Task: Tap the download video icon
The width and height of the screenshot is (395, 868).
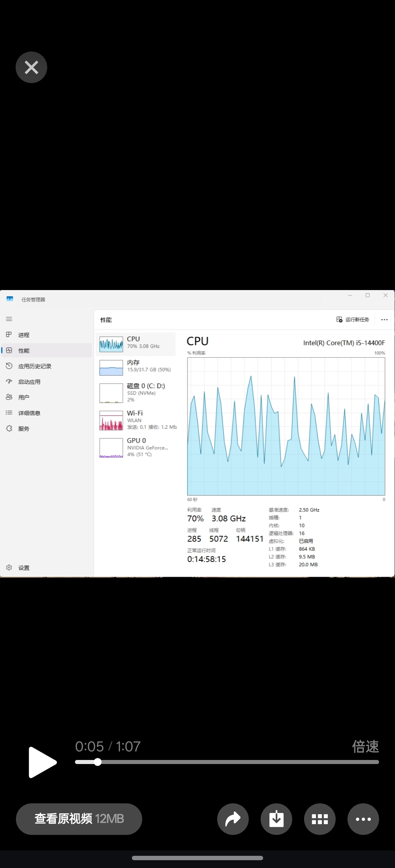Action: (x=276, y=819)
